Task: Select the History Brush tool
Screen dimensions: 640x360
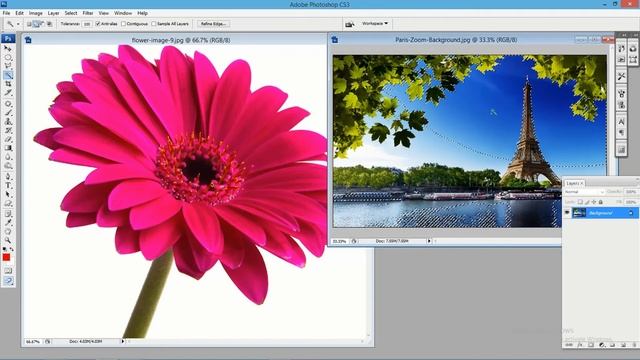Action: (8, 130)
